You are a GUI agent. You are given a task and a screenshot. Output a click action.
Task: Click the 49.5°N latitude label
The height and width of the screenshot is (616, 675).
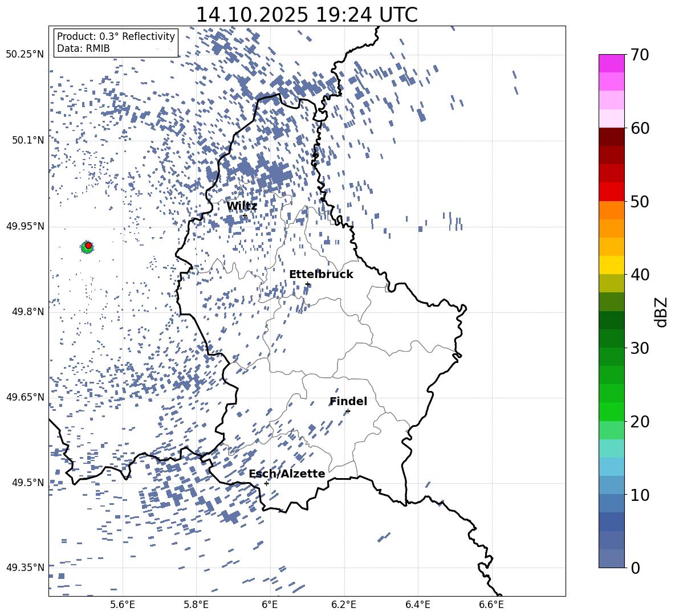pyautogui.click(x=29, y=483)
